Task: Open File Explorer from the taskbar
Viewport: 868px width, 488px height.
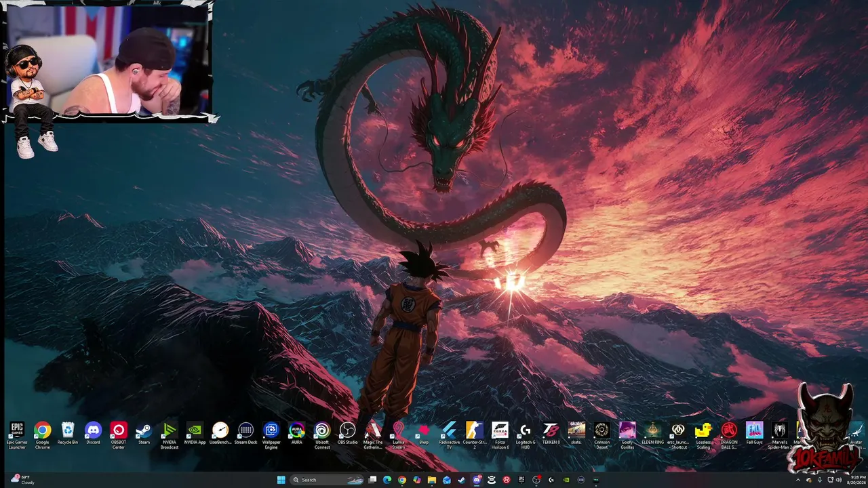Action: (x=431, y=480)
